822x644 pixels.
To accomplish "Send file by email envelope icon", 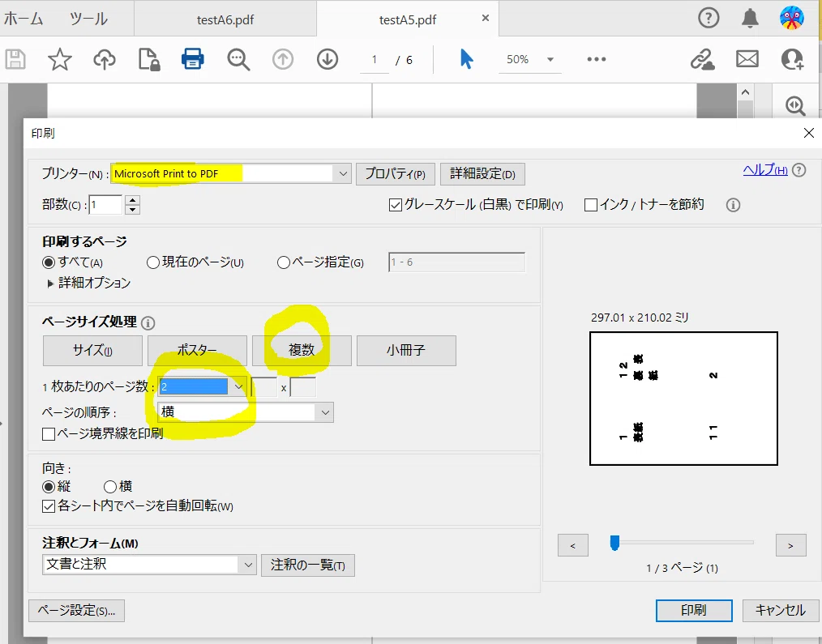I will [747, 59].
